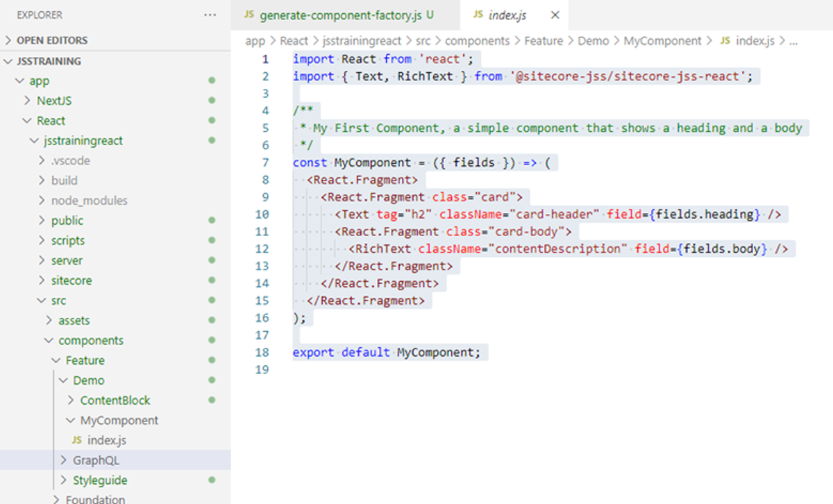Click the git status dot beside ContentBlock
Viewport: 833px width, 504px height.
(212, 401)
